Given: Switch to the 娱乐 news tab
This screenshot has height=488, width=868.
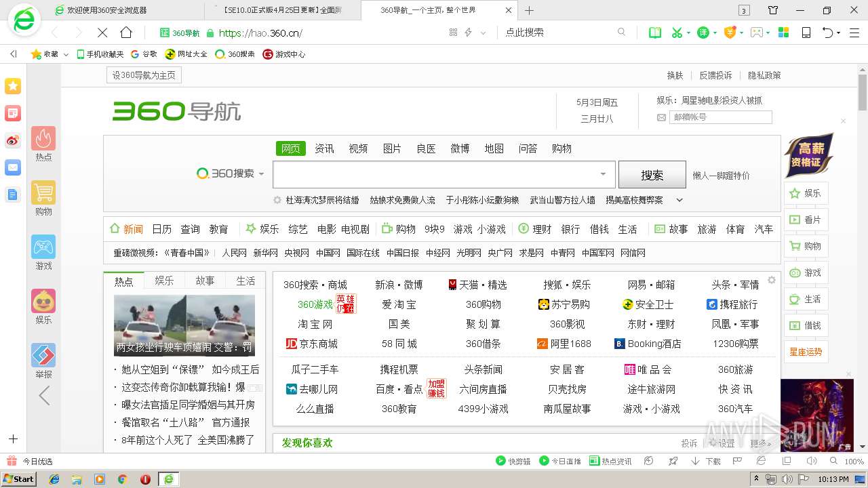Looking at the screenshot, I should (164, 281).
